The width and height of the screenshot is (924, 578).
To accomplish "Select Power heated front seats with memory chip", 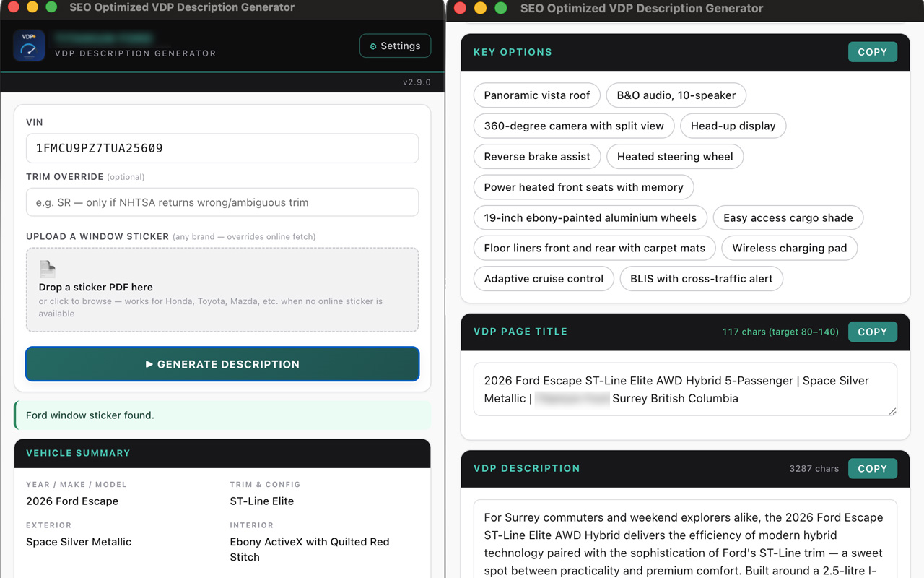I will 583,187.
